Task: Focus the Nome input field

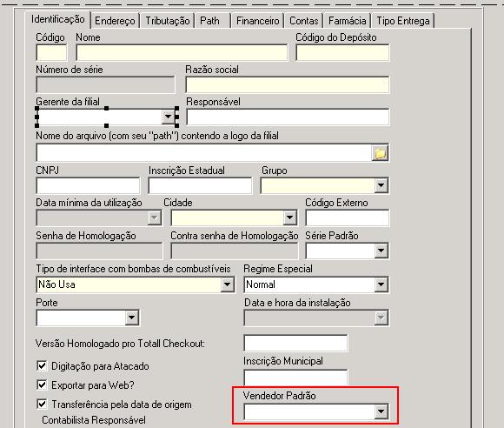Action: pos(182,52)
